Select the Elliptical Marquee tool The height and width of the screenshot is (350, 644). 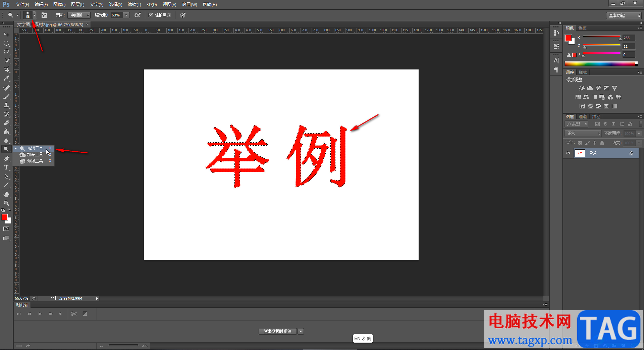(x=6, y=43)
